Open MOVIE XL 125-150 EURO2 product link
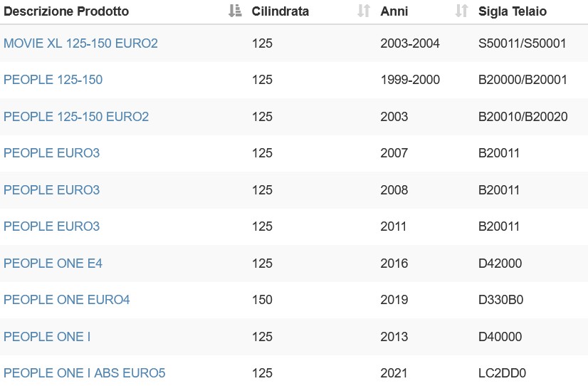The image size is (588, 386). [80, 43]
